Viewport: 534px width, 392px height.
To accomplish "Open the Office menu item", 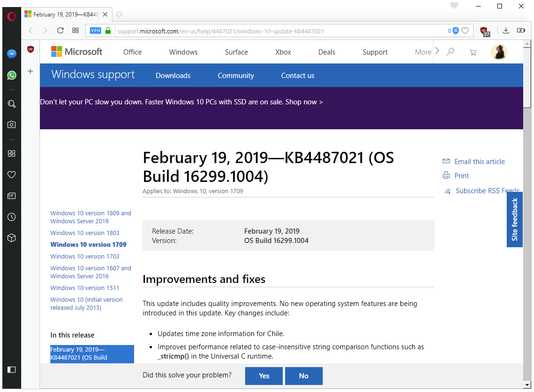I will (x=133, y=52).
